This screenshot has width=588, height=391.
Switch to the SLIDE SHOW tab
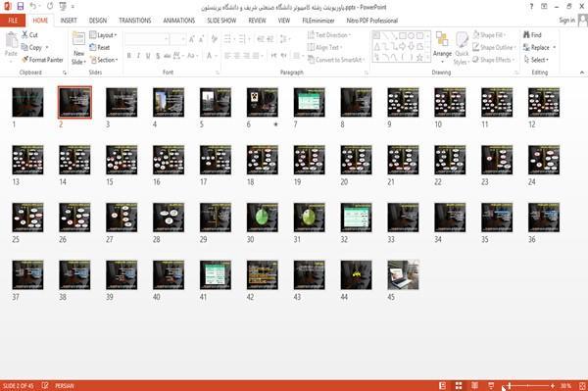pyautogui.click(x=221, y=21)
